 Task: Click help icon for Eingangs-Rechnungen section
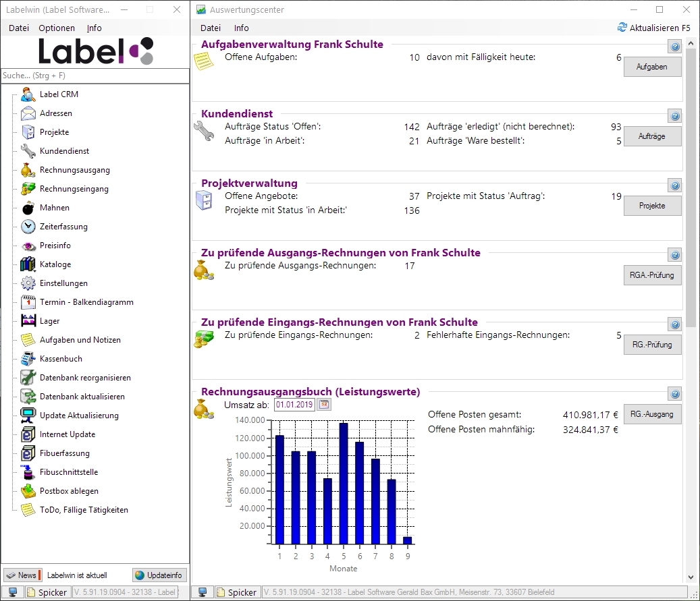click(675, 324)
